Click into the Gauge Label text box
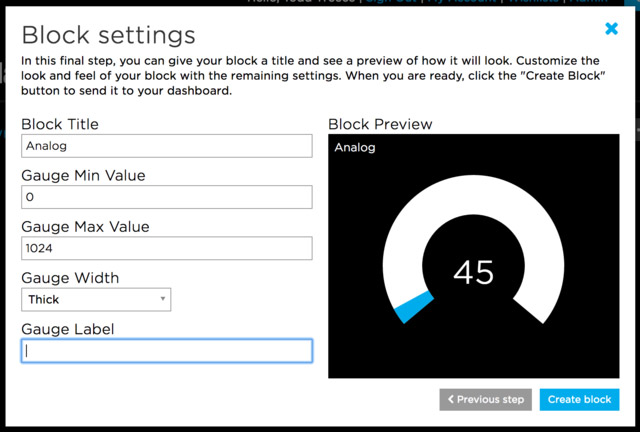Image resolution: width=640 pixels, height=432 pixels. [x=166, y=351]
